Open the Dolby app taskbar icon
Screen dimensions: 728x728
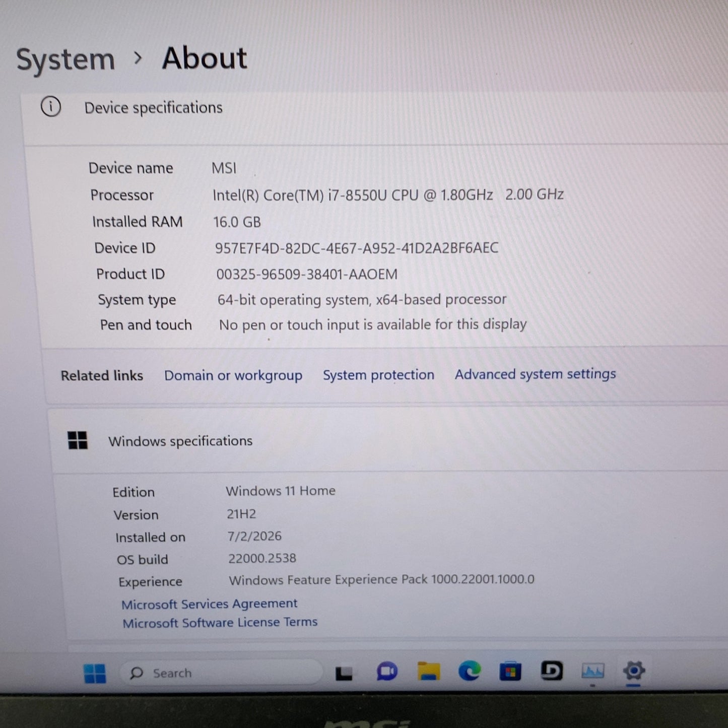coord(552,671)
